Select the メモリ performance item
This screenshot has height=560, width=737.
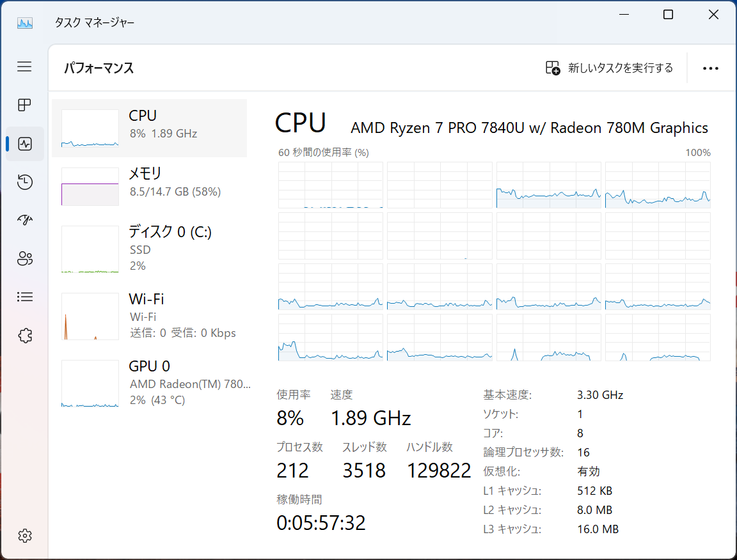coord(150,186)
